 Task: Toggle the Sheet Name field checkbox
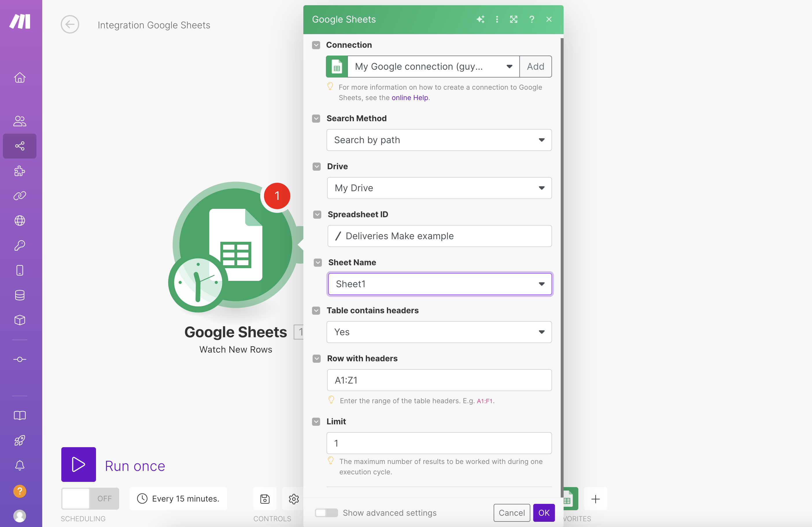[x=318, y=262]
